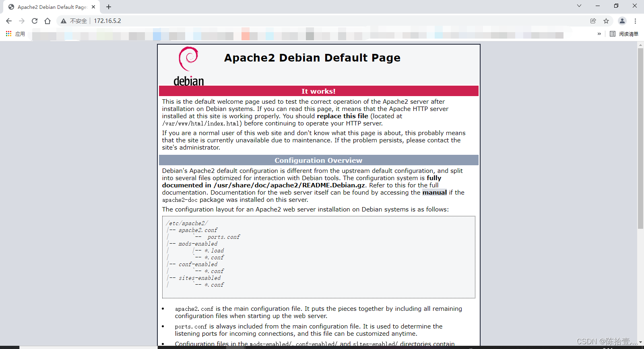Bookmark this page with star
644x349 pixels.
coord(606,21)
